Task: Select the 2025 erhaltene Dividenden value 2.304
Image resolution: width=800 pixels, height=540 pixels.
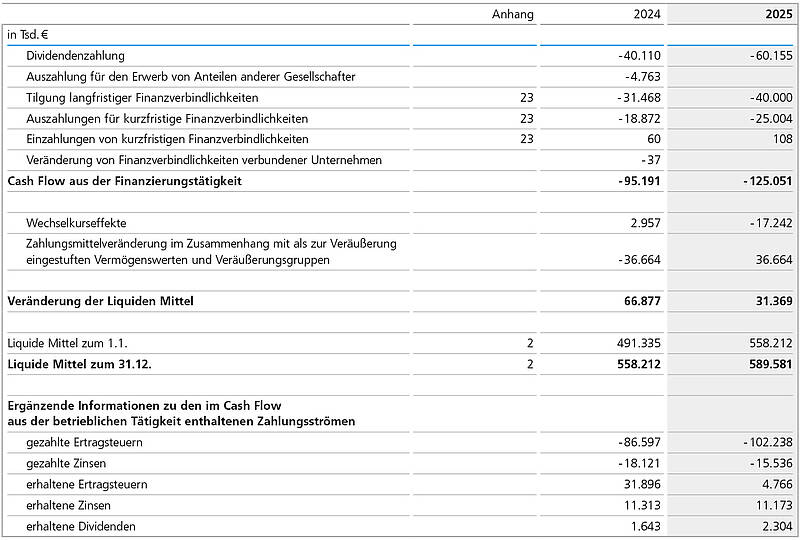Action: coord(776,526)
